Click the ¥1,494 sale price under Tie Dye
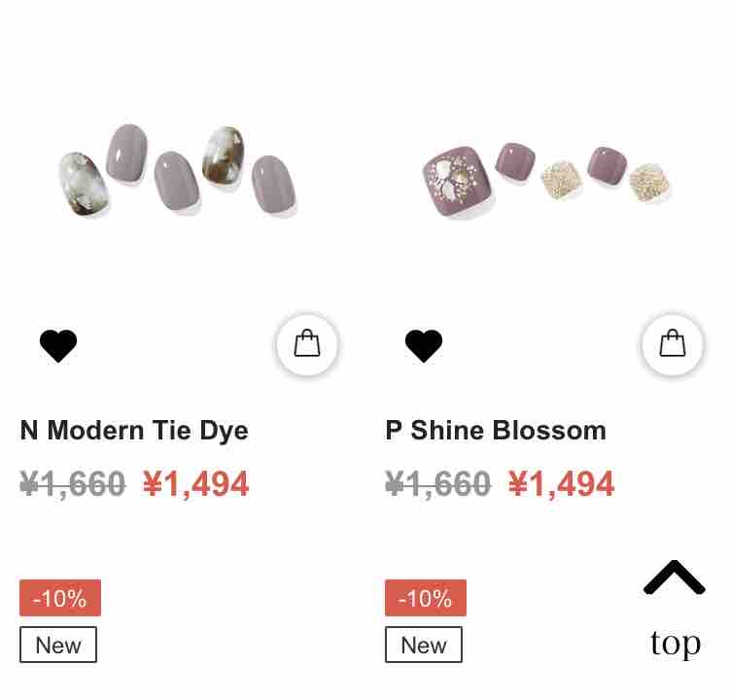The height and width of the screenshot is (700, 729). [x=195, y=484]
